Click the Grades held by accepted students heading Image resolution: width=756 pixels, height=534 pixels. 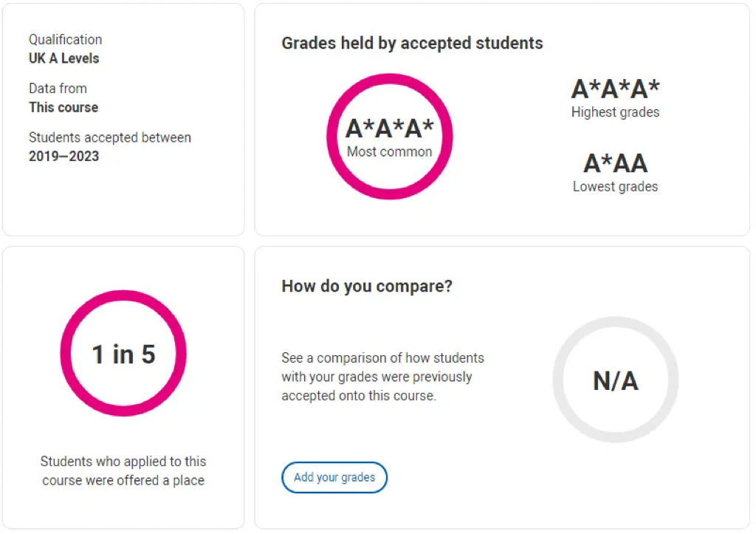tap(412, 43)
